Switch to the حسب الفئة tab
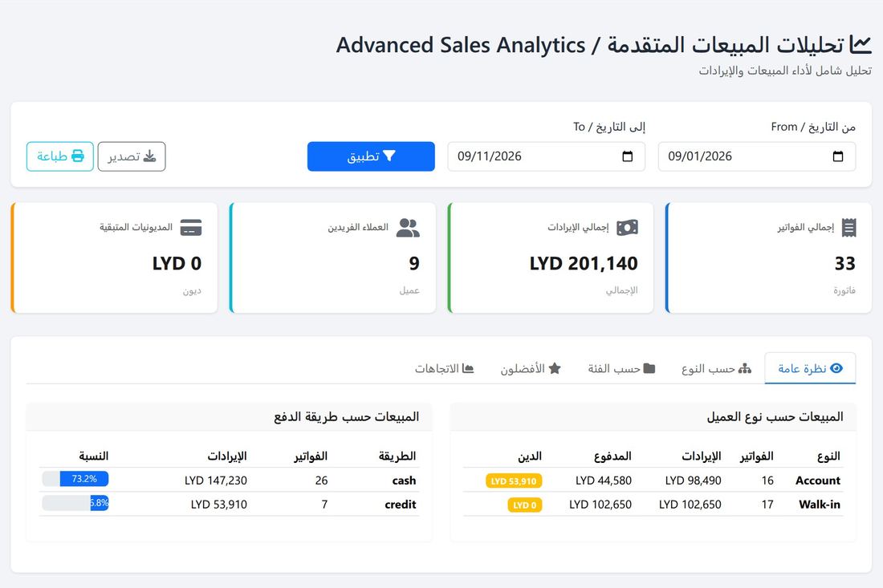Image resolution: width=883 pixels, height=588 pixels. pyautogui.click(x=621, y=368)
